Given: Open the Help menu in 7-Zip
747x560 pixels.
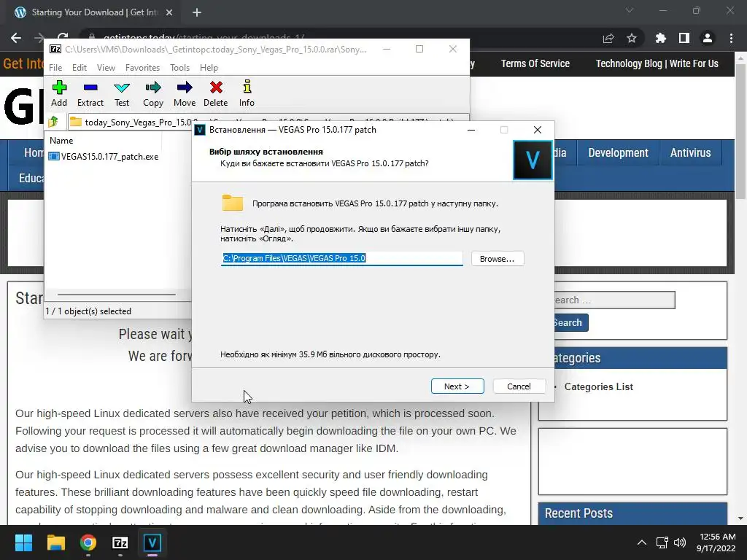Looking at the screenshot, I should 209,68.
